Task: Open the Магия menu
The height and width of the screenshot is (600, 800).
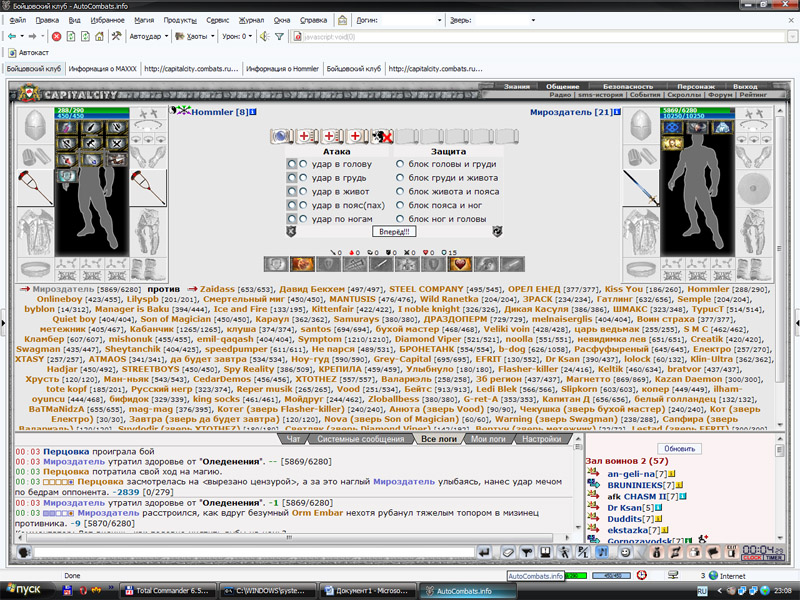Action: [x=144, y=20]
